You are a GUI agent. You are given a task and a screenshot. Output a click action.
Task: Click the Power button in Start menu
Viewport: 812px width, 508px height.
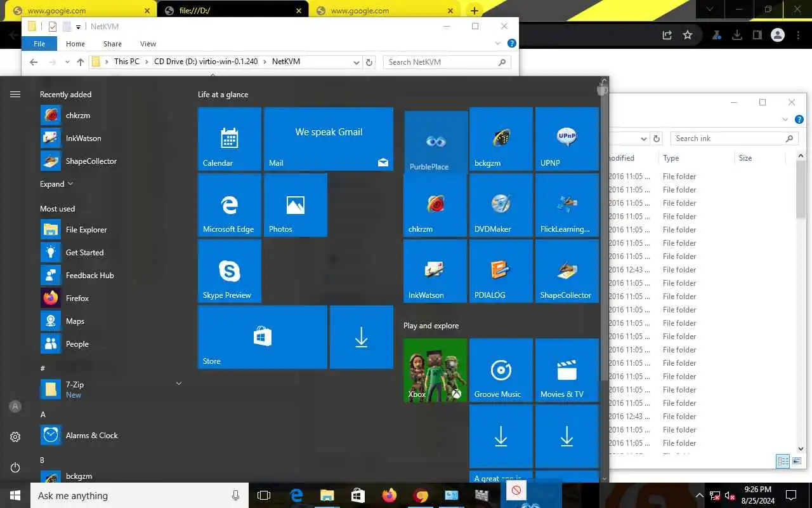[x=15, y=467]
